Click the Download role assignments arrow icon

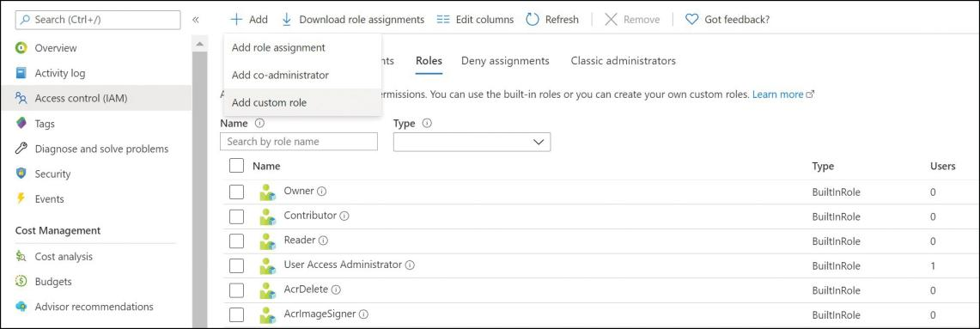[x=287, y=20]
